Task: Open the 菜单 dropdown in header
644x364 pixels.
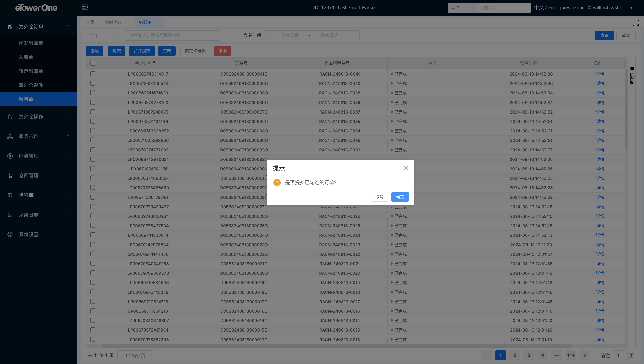Action: [462, 8]
